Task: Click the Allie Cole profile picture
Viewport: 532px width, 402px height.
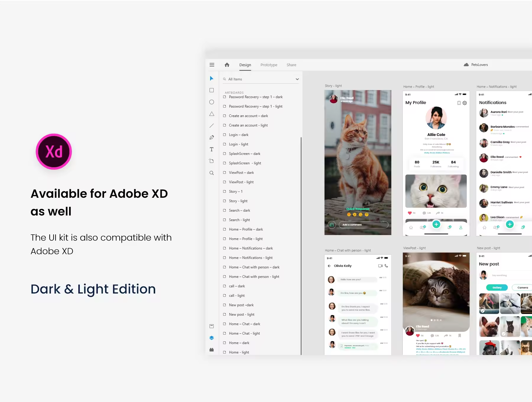Action: (436, 118)
